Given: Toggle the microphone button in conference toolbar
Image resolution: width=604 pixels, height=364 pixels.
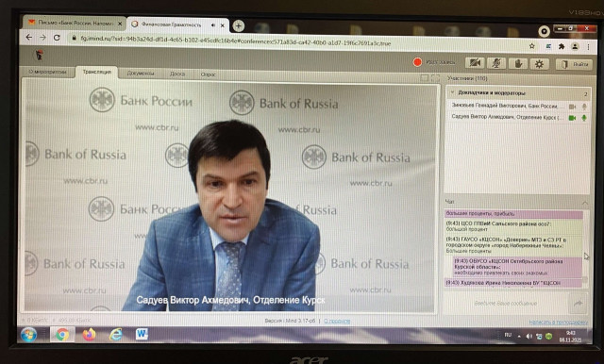Looking at the screenshot, I should coord(496,63).
